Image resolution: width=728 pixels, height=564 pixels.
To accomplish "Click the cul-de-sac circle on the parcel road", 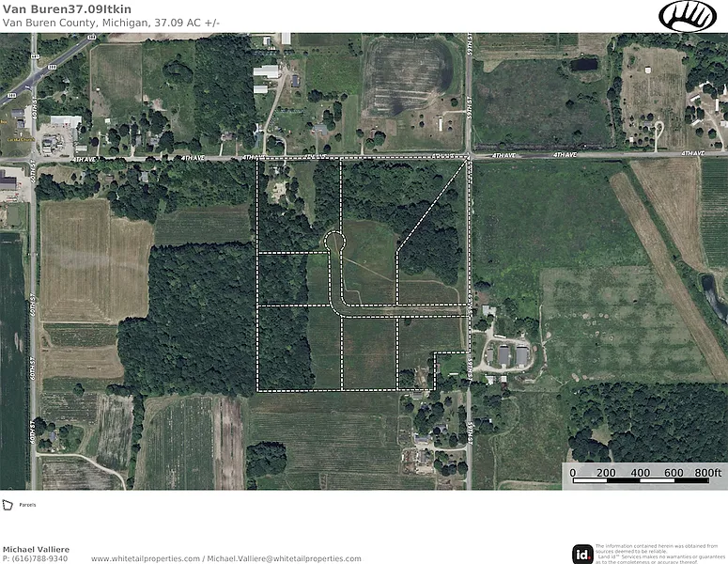I will (334, 242).
